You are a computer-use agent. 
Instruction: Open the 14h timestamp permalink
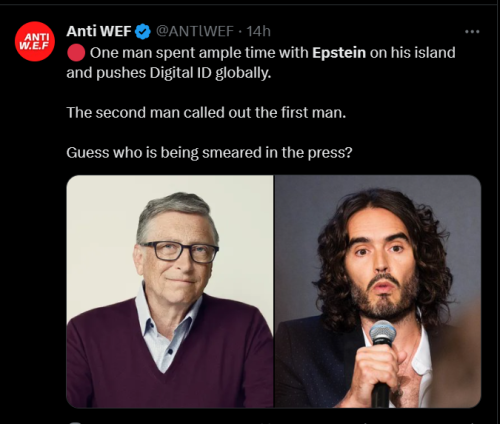(258, 31)
